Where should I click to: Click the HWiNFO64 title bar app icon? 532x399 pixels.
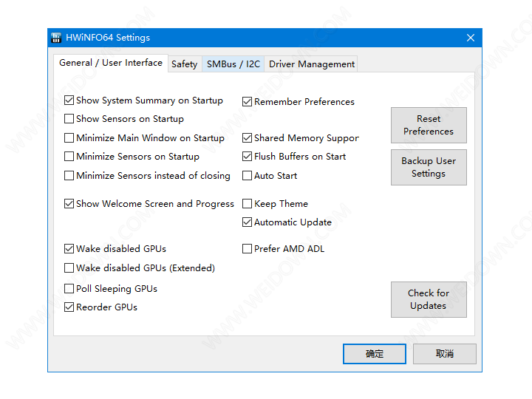pyautogui.click(x=56, y=38)
